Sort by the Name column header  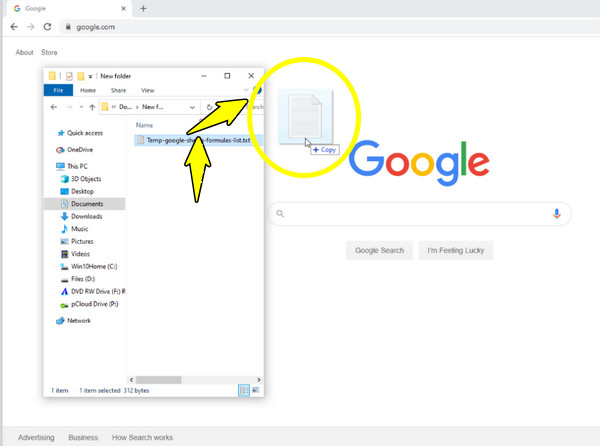pos(144,125)
